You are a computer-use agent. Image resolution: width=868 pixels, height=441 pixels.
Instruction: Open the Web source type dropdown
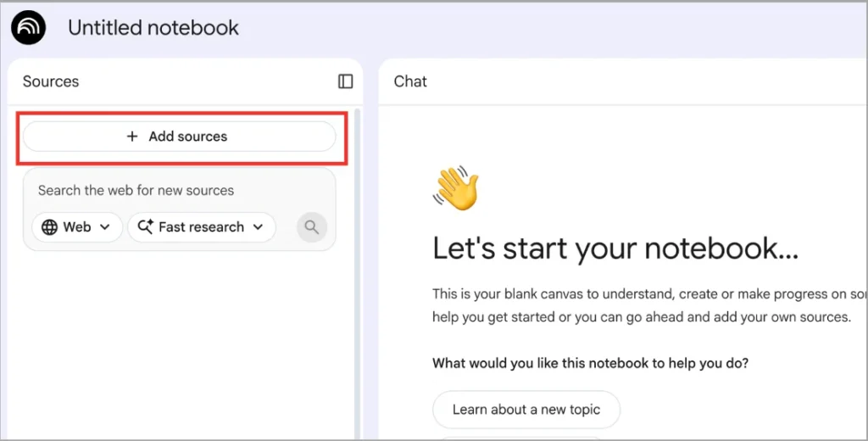(x=77, y=227)
